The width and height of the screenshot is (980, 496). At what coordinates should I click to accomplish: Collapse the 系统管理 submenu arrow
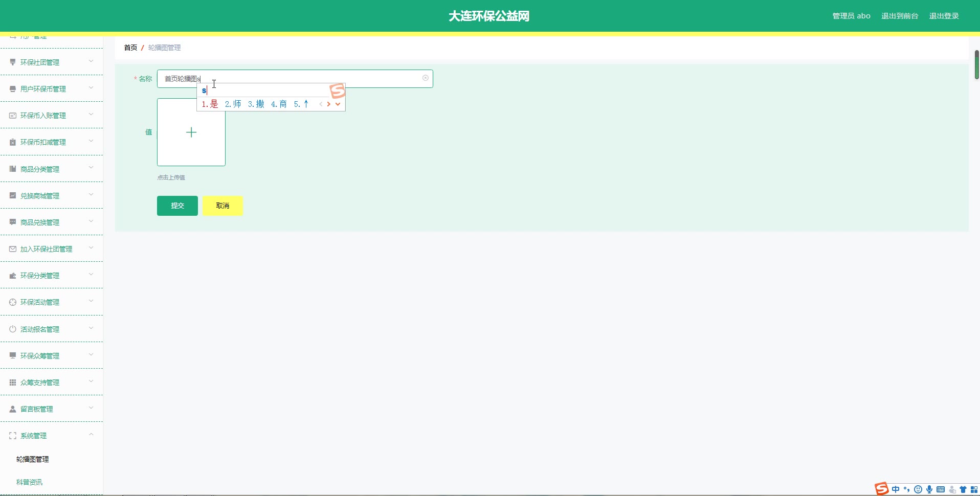pyautogui.click(x=91, y=435)
